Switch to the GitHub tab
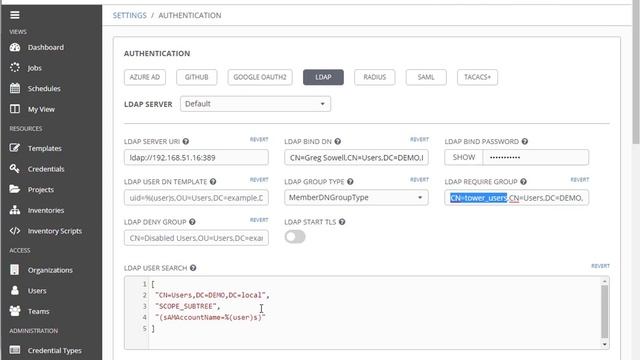 (x=196, y=77)
